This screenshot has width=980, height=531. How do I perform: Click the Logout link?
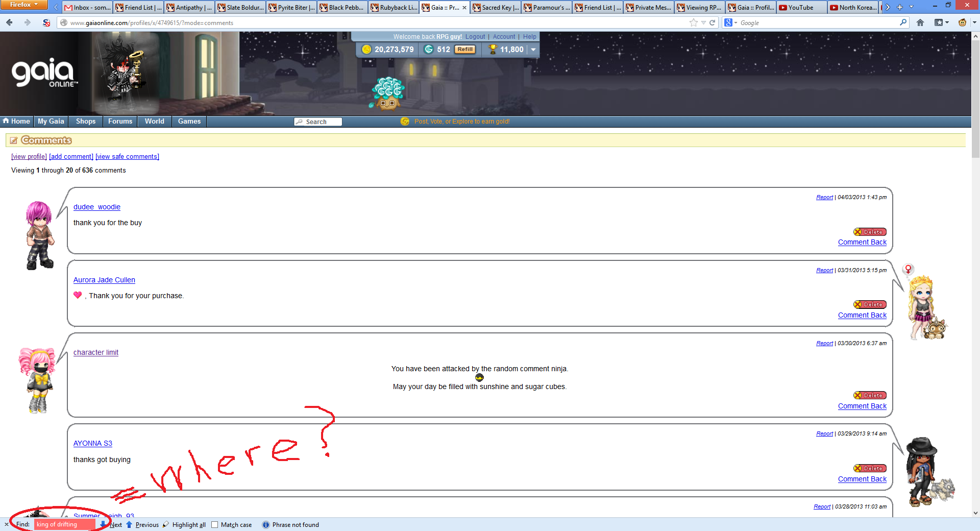(x=475, y=37)
